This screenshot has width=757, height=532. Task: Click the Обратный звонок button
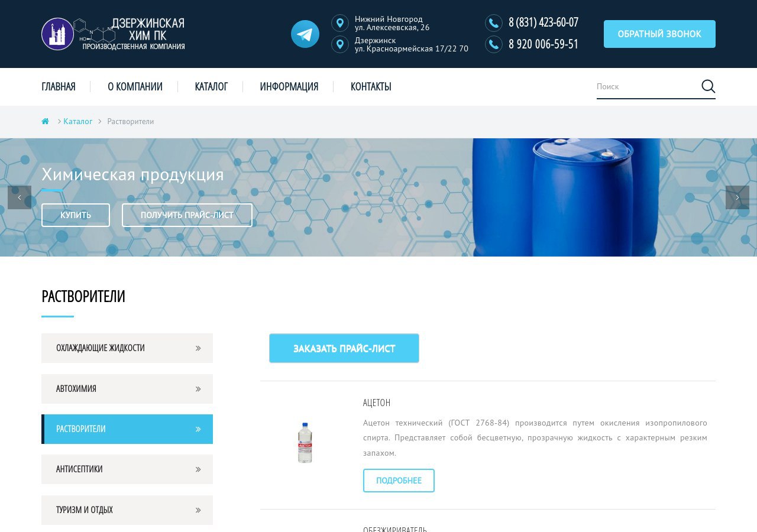(x=659, y=34)
